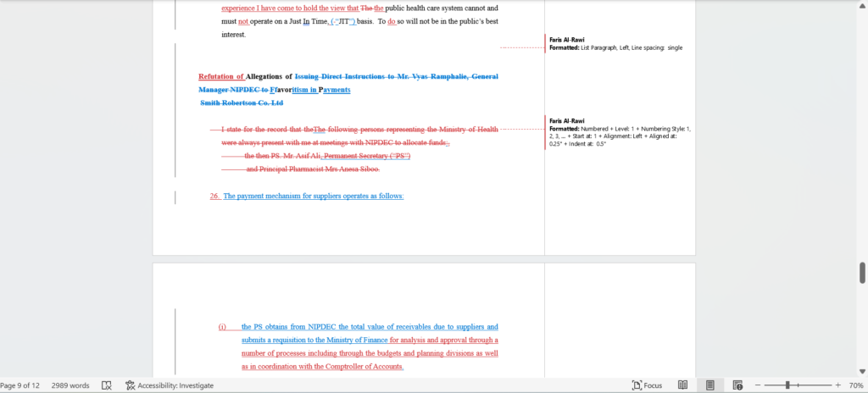
Task: Click the zoom out minus button
Action: [x=758, y=385]
